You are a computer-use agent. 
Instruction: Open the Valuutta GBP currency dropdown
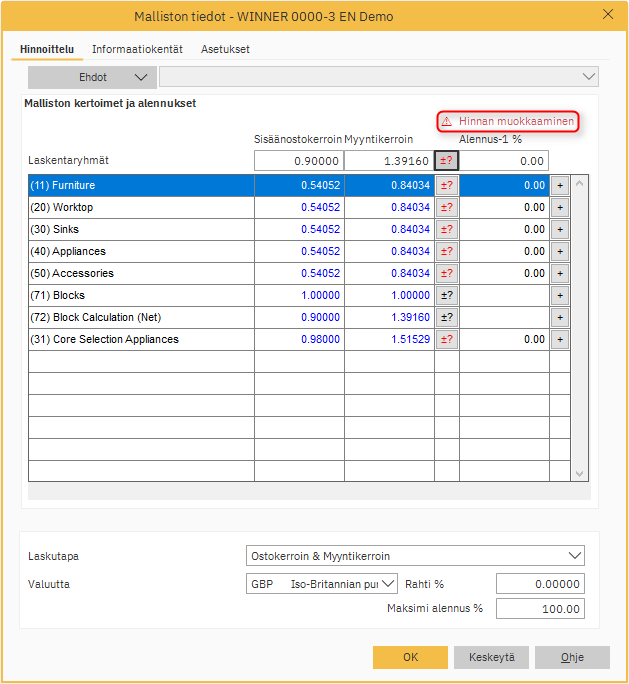[x=322, y=584]
